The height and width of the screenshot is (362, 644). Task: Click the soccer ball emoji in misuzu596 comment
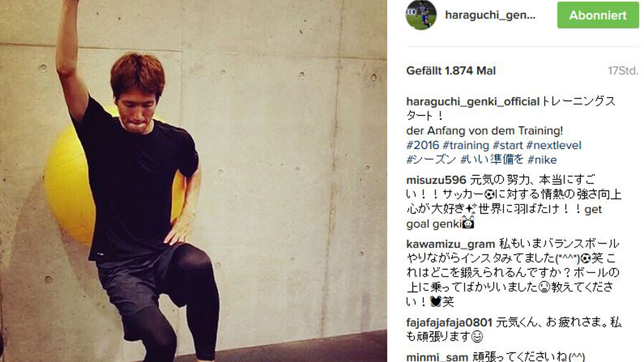point(489,195)
